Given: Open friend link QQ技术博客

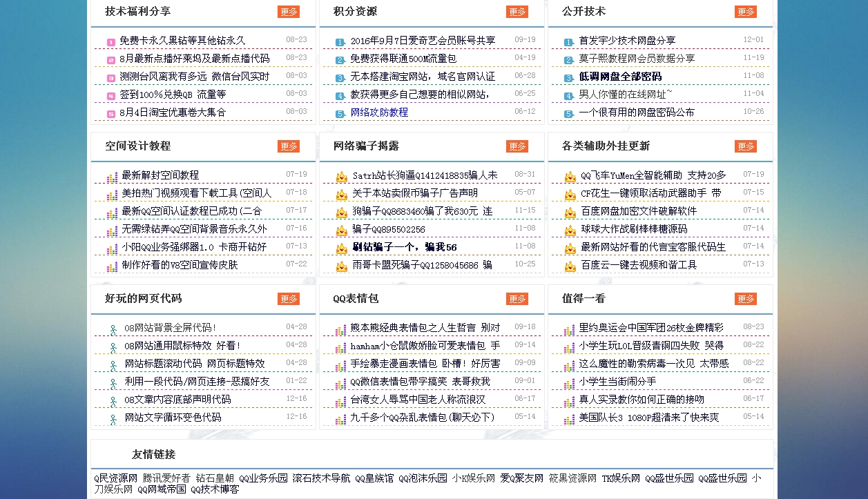Looking at the screenshot, I should click(215, 489).
